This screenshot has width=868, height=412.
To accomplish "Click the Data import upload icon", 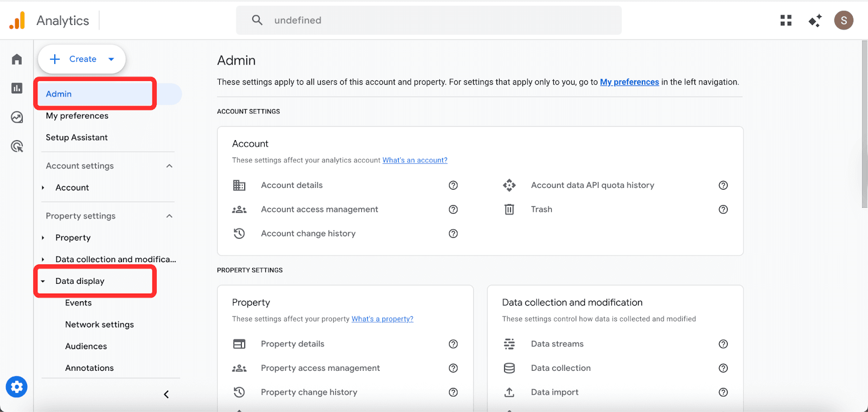I will pyautogui.click(x=509, y=392).
